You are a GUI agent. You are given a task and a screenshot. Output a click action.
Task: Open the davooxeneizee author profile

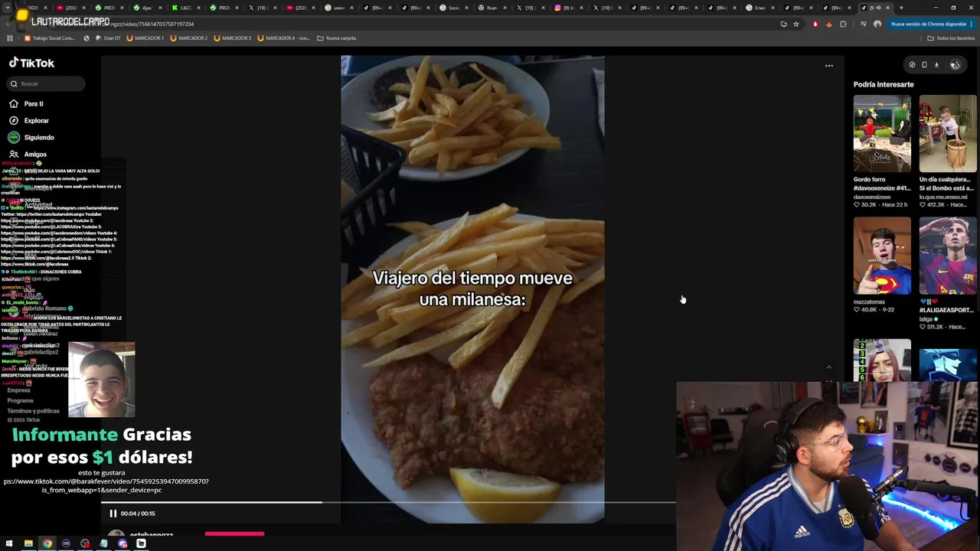coord(872,197)
